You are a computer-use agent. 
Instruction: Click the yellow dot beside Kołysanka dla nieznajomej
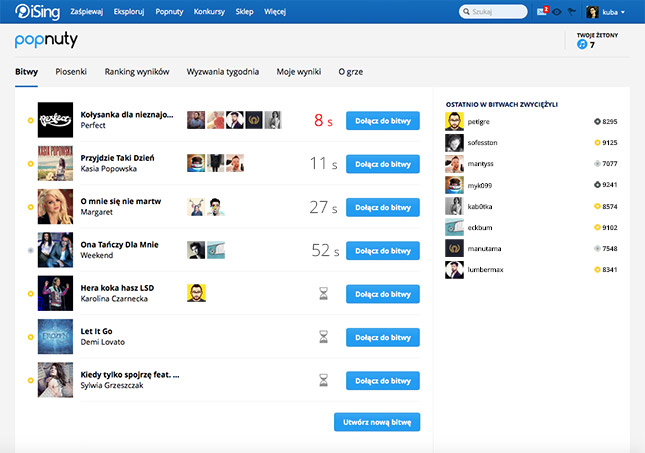(x=30, y=121)
